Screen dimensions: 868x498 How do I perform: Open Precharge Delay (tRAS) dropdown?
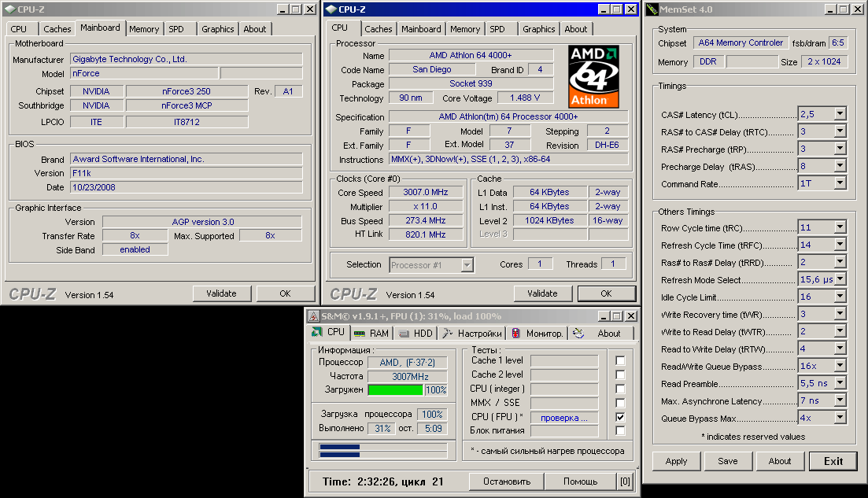(x=840, y=166)
